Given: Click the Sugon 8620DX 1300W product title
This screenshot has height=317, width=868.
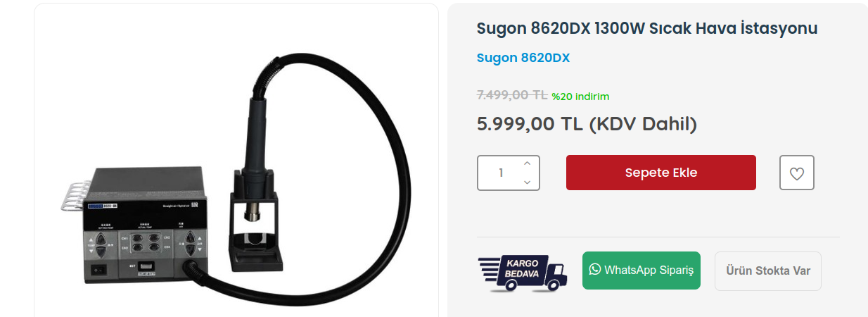Looking at the screenshot, I should pos(647,29).
